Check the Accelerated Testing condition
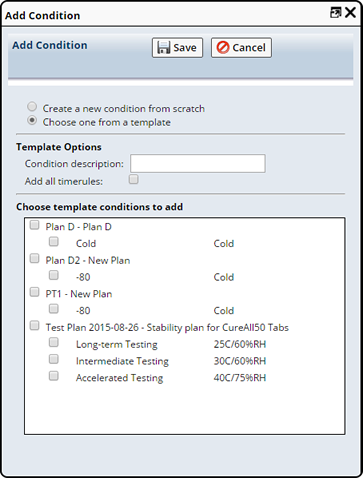The image size is (363, 478). coord(54,376)
